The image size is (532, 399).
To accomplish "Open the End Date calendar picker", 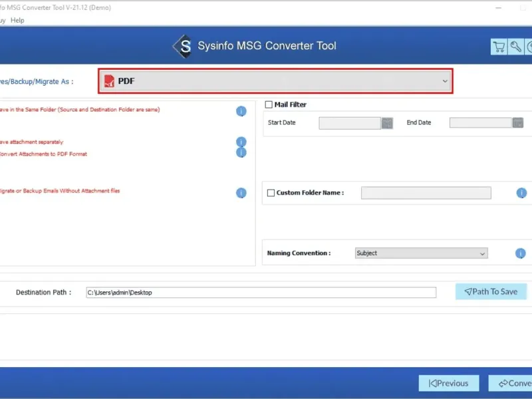I will click(x=518, y=123).
